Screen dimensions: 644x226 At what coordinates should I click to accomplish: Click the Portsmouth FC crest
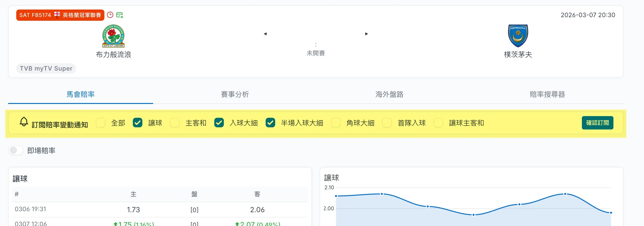point(518,36)
